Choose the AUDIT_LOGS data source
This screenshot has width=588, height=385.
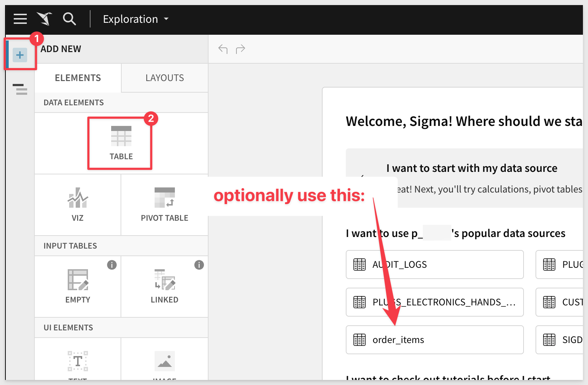[x=434, y=265]
